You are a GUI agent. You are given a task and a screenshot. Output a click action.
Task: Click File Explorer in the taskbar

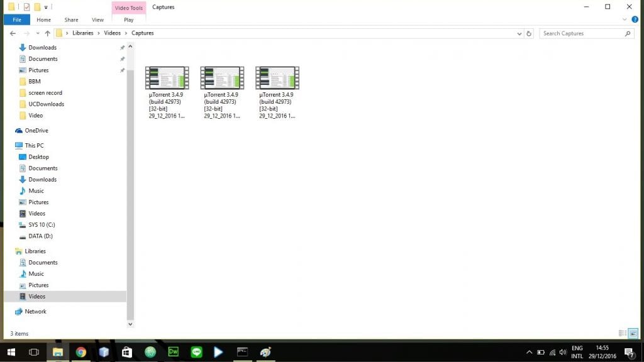(57, 352)
